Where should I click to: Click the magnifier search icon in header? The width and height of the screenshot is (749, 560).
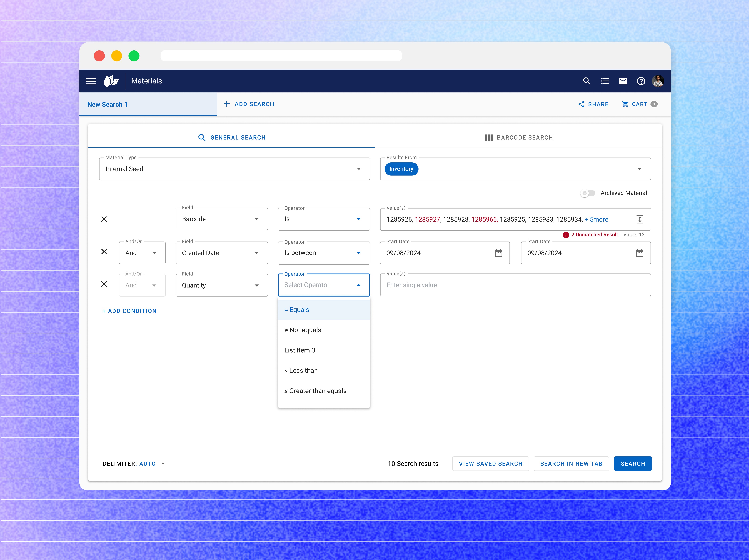(x=586, y=81)
